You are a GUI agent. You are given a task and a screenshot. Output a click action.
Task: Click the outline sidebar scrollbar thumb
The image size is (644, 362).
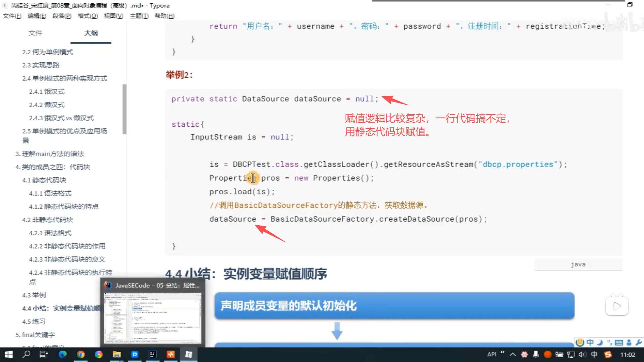pyautogui.click(x=125, y=109)
